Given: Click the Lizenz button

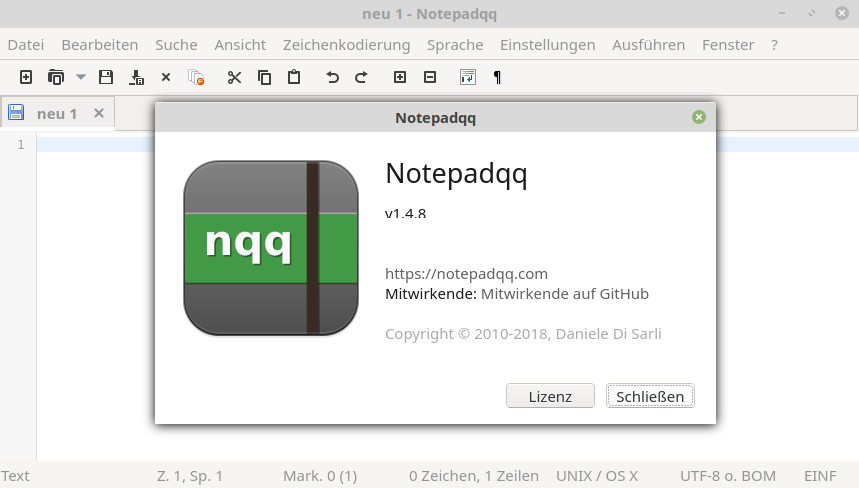Looking at the screenshot, I should click(550, 396).
